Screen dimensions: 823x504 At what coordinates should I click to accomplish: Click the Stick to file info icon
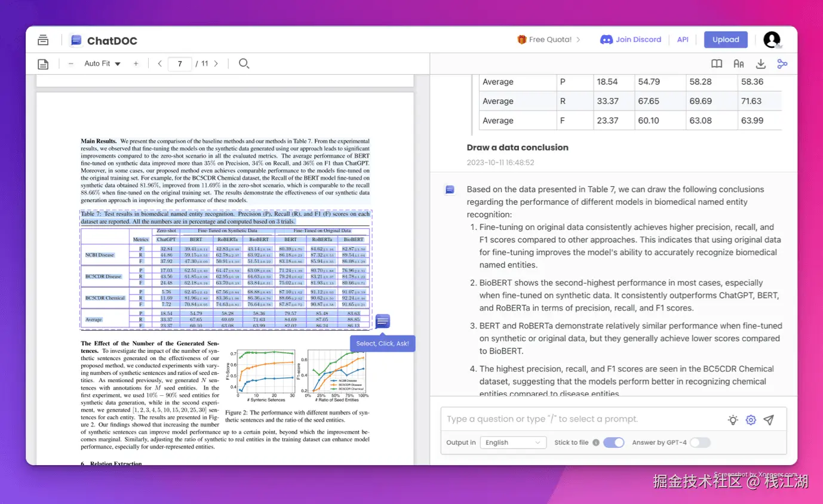[x=595, y=442]
